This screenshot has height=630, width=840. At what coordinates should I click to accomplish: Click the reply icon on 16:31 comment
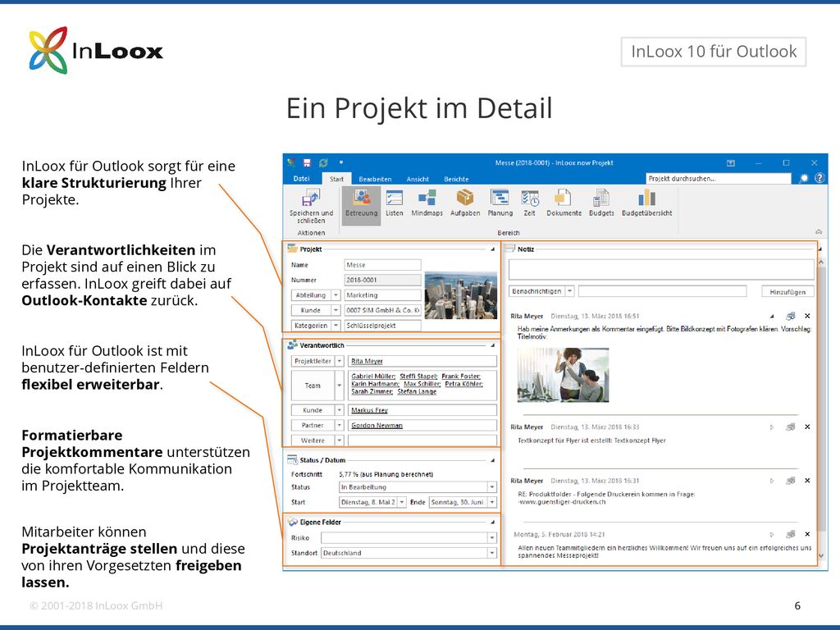(x=790, y=481)
